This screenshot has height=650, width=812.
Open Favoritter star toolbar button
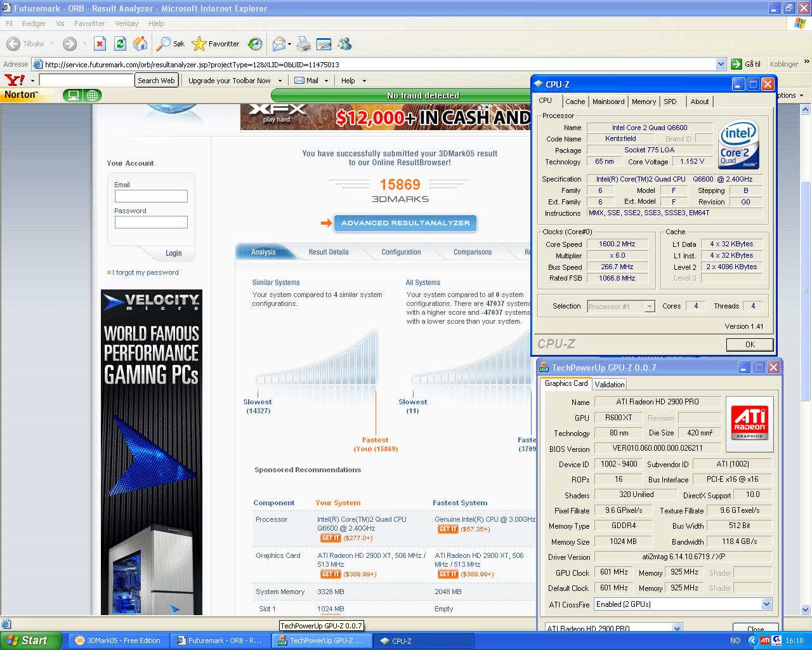[216, 44]
